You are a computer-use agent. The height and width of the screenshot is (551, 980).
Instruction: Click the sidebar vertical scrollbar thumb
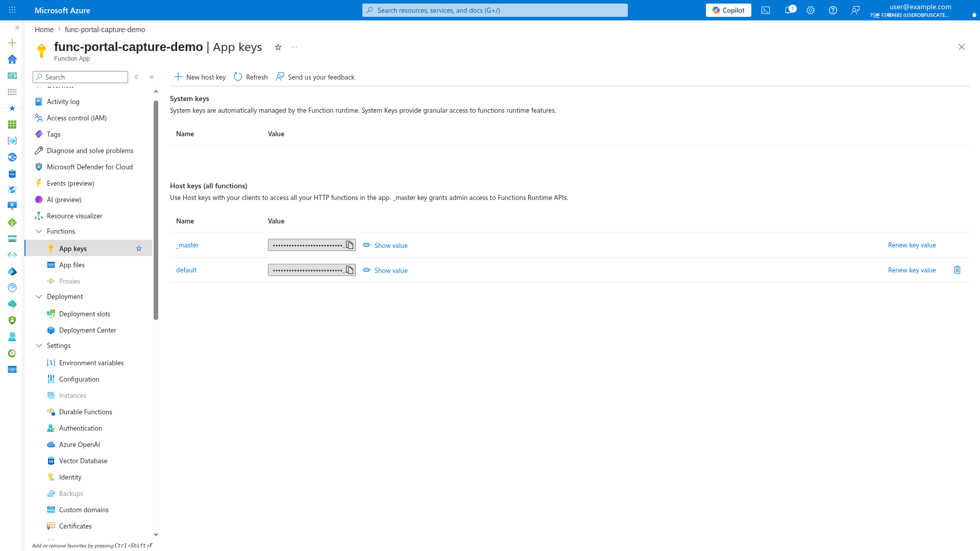[156, 210]
